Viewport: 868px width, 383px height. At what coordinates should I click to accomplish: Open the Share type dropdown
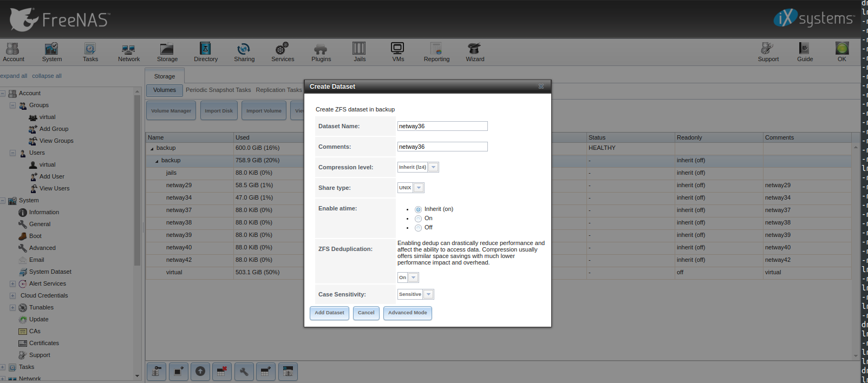click(419, 188)
